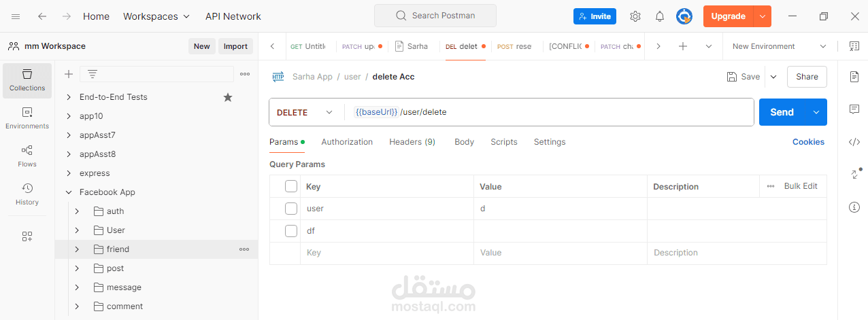Open the related requests icon in right sidebar
This screenshot has width=868, height=320.
pyautogui.click(x=854, y=175)
